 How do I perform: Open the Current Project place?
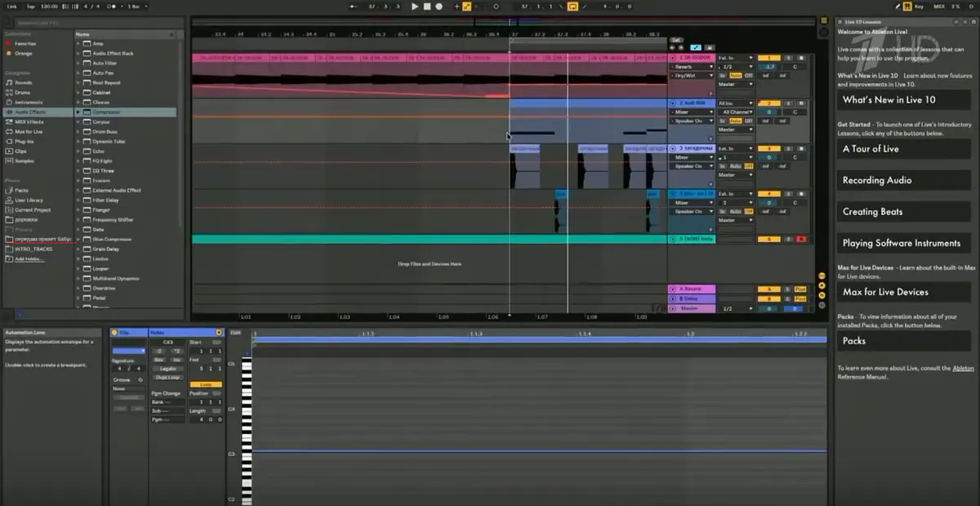tap(33, 210)
